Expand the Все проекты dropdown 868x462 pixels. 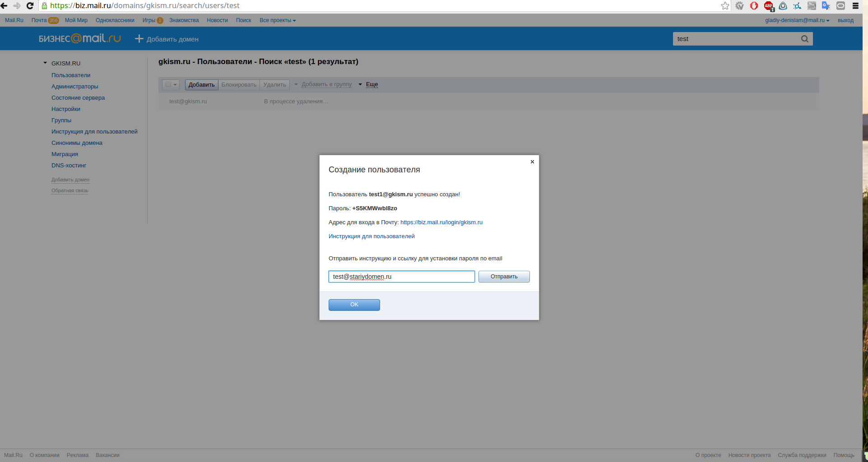pyautogui.click(x=278, y=20)
